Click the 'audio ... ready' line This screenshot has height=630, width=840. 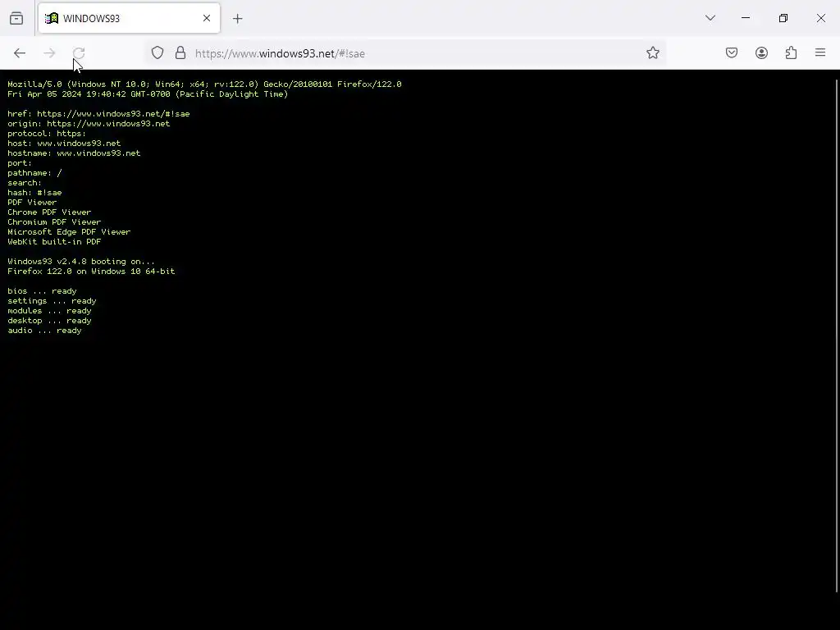coord(44,331)
